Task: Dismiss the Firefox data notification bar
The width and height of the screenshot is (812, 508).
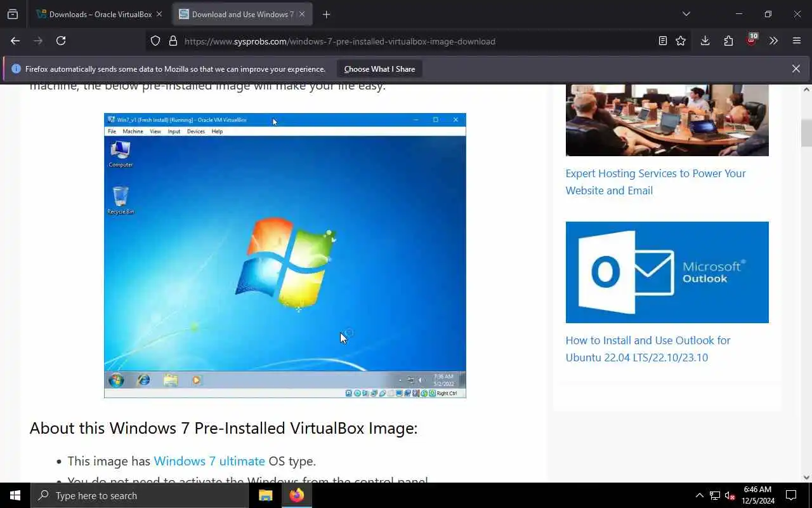Action: pyautogui.click(x=796, y=69)
